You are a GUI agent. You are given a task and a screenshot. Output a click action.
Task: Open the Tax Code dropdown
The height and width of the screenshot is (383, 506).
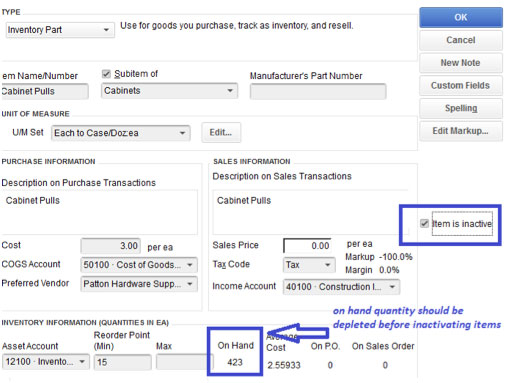click(309, 265)
